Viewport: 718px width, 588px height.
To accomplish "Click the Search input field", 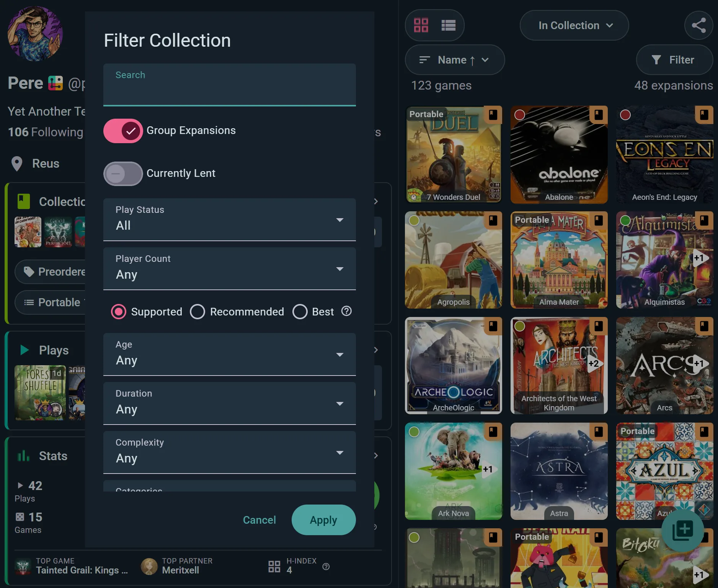I will click(230, 85).
